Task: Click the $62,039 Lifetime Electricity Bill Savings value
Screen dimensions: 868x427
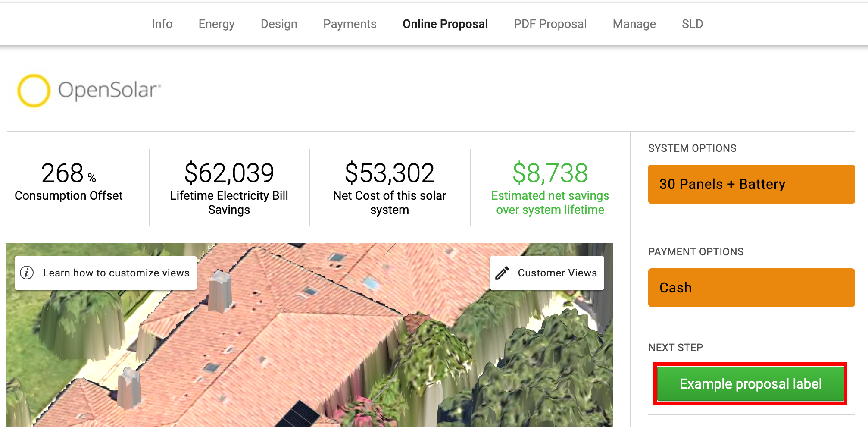Action: pos(229,173)
